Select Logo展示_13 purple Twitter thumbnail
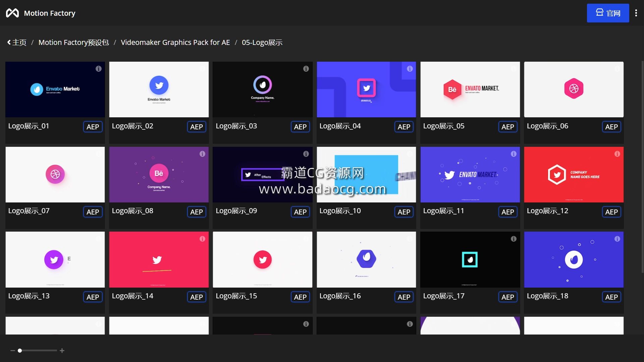Image resolution: width=644 pixels, height=362 pixels. point(55,259)
